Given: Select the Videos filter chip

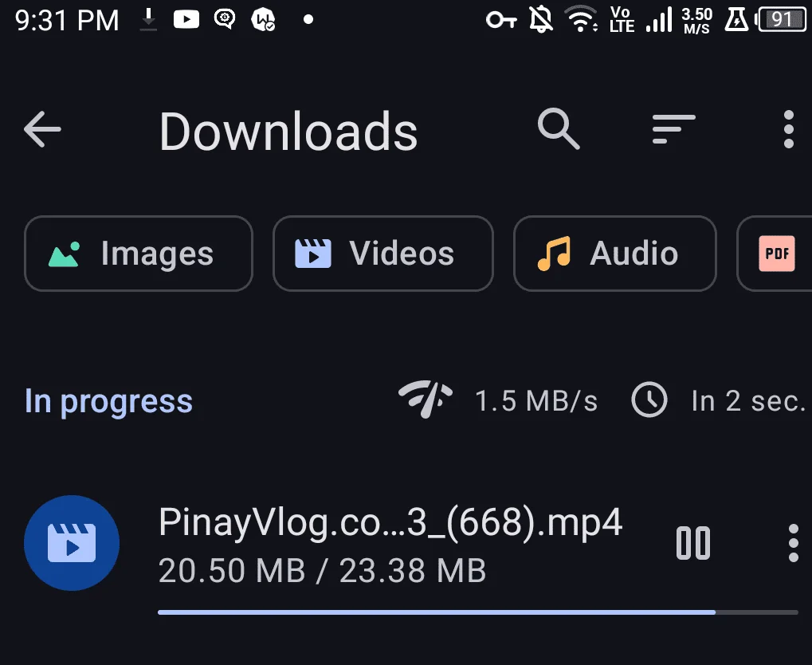Looking at the screenshot, I should click(x=382, y=254).
